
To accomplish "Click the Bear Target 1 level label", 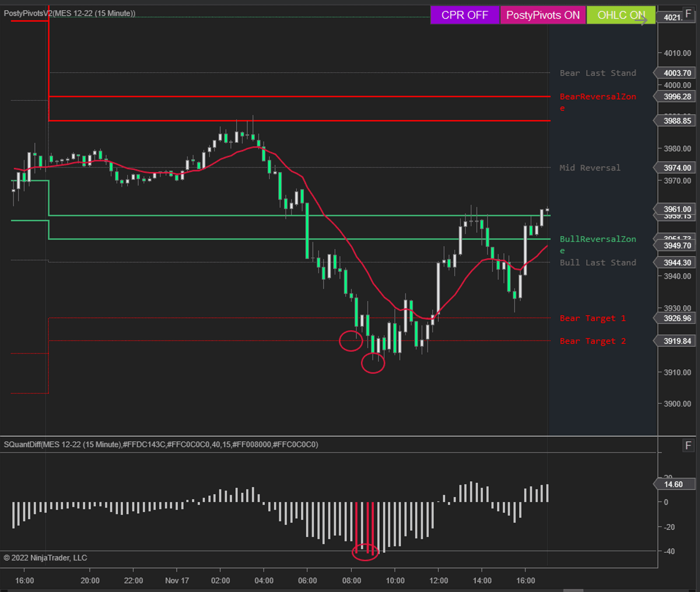I will (x=592, y=318).
